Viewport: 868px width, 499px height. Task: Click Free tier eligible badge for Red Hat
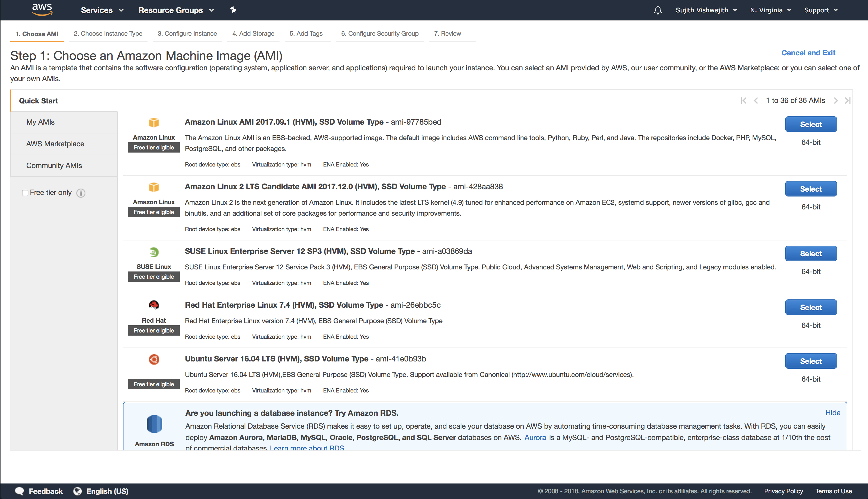pos(154,330)
